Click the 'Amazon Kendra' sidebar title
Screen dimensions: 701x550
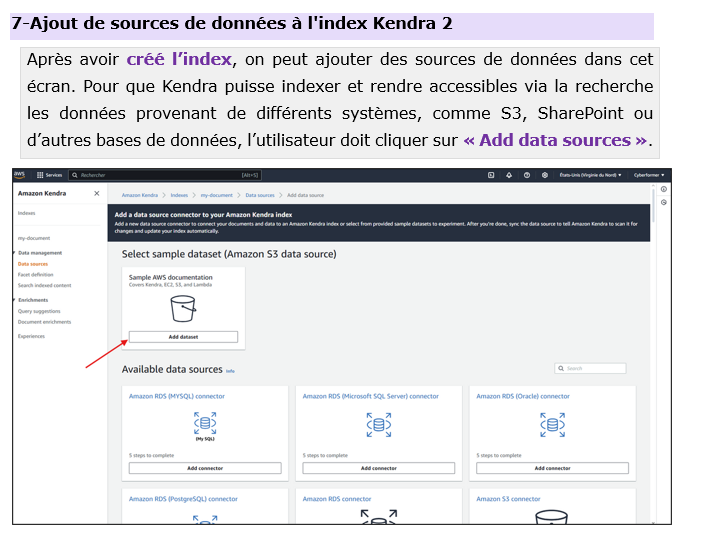[x=42, y=193]
